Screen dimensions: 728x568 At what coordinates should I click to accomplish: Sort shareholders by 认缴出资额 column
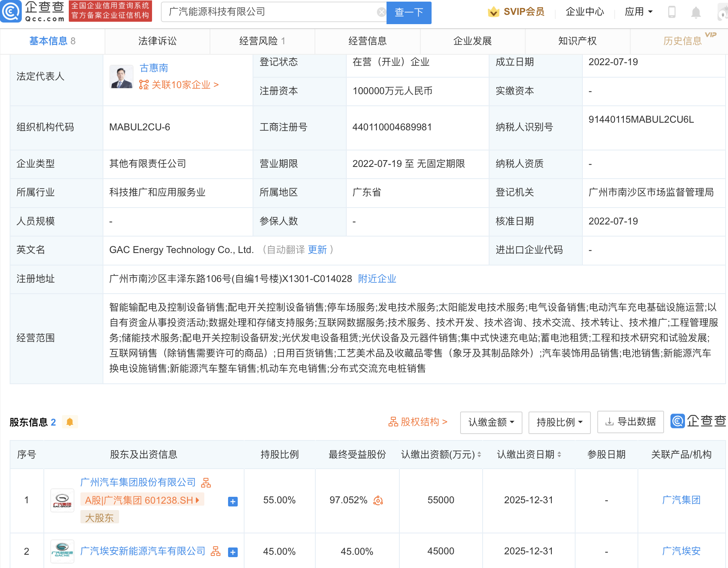pyautogui.click(x=479, y=455)
